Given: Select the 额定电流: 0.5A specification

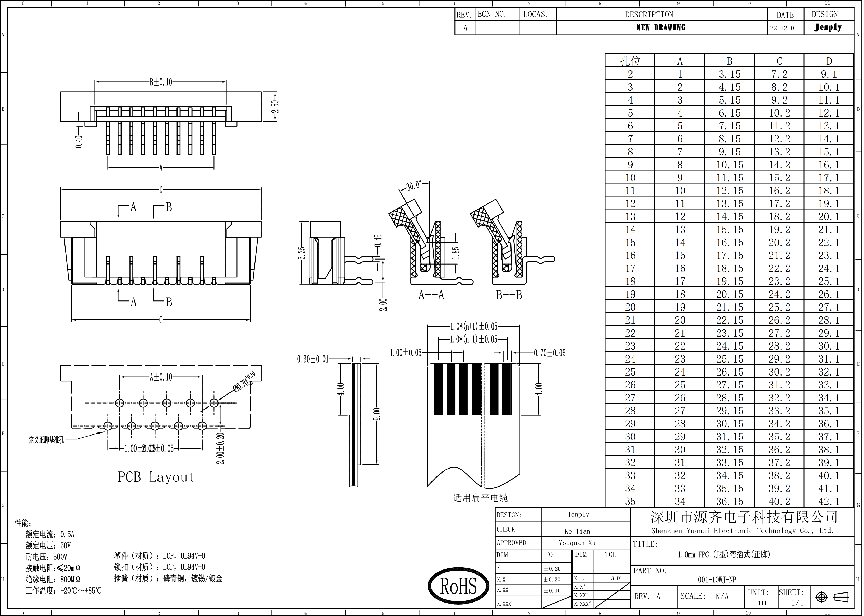Looking at the screenshot, I should click(50, 534).
